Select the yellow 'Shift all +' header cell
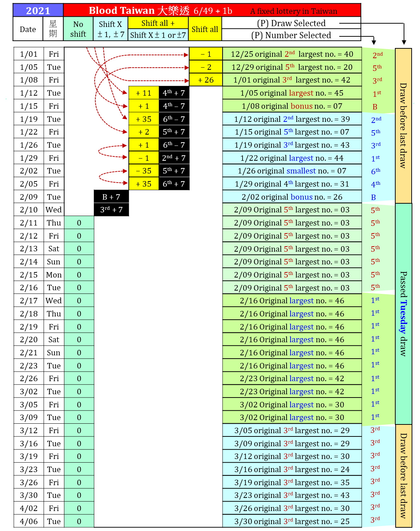Image resolution: width=420 pixels, height=531 pixels. pyautogui.click(x=158, y=23)
